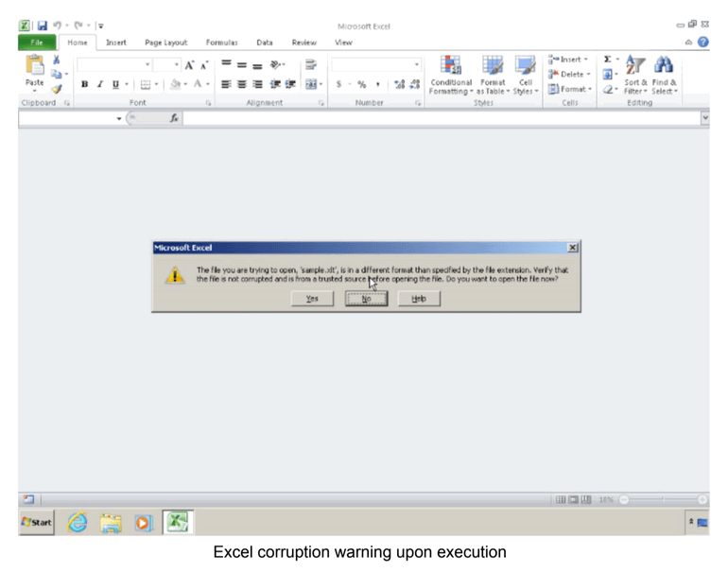The width and height of the screenshot is (728, 572).
Task: Click the Paste icon in Clipboard group
Action: 35,64
